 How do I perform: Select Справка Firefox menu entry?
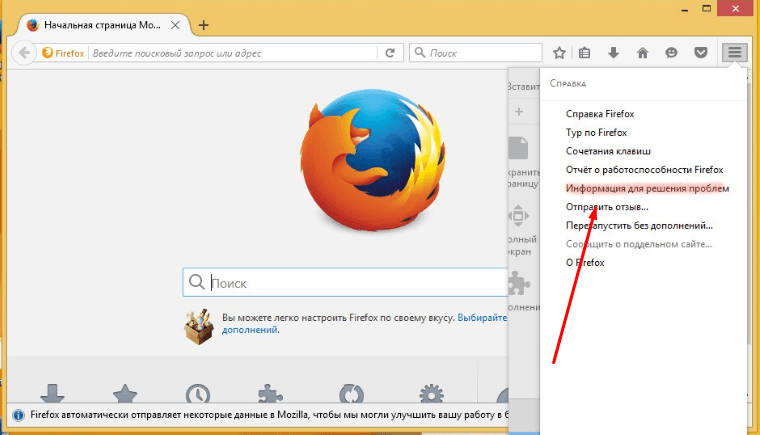tap(600, 114)
